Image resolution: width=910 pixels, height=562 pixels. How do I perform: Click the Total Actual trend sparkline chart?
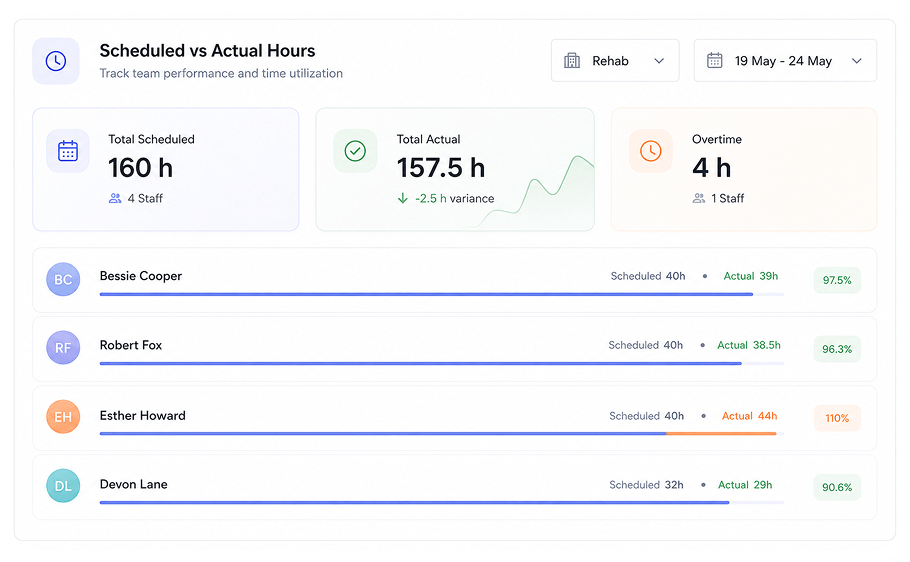pos(535,191)
